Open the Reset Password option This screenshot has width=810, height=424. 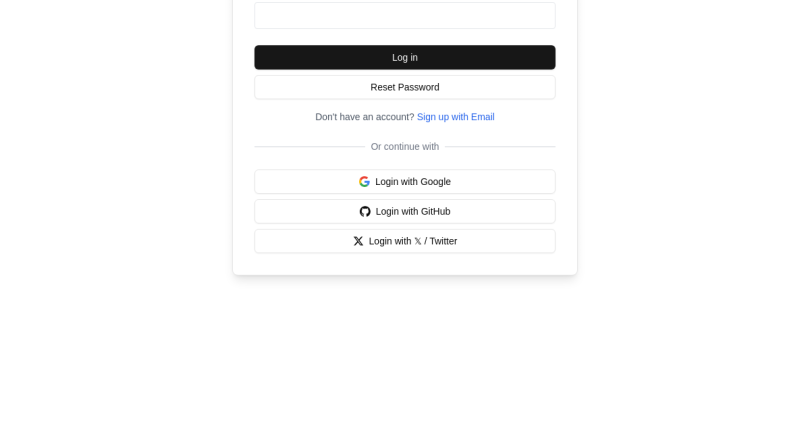[x=404, y=87]
